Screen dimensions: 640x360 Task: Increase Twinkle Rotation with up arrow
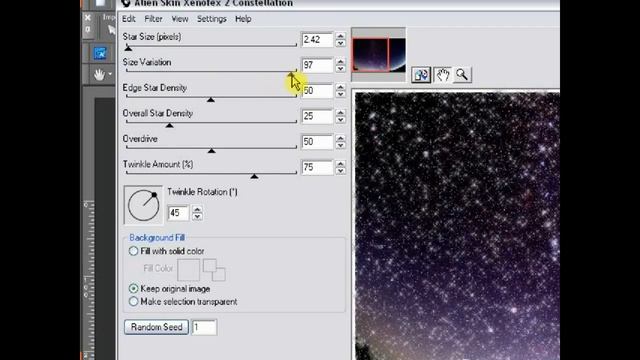tap(197, 210)
